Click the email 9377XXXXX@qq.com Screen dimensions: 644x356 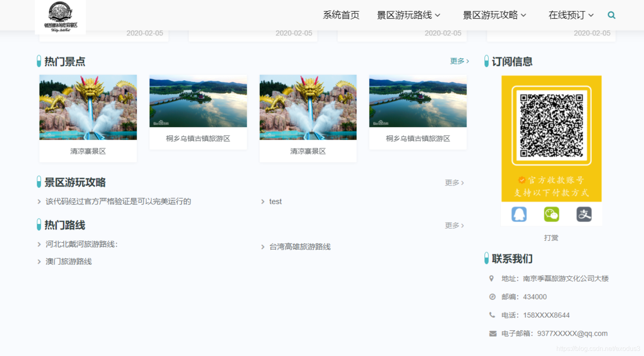572,334
